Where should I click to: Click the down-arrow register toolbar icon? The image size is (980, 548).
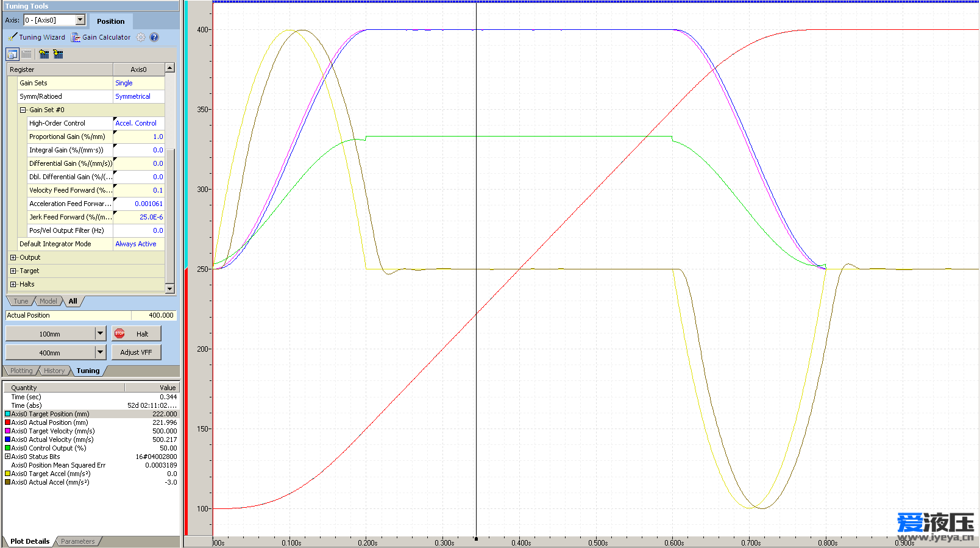pyautogui.click(x=58, y=54)
